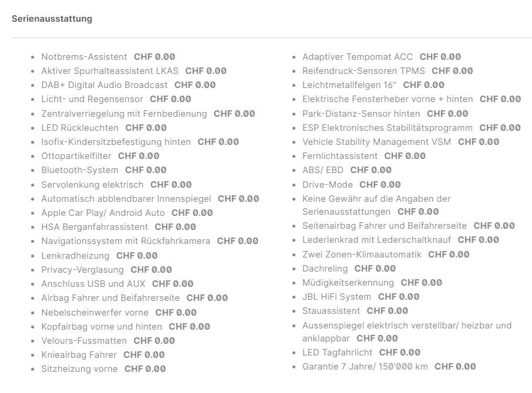The width and height of the screenshot is (532, 393).
Task: Click Apple Car Play/ Android Auto entry
Action: [x=103, y=213]
